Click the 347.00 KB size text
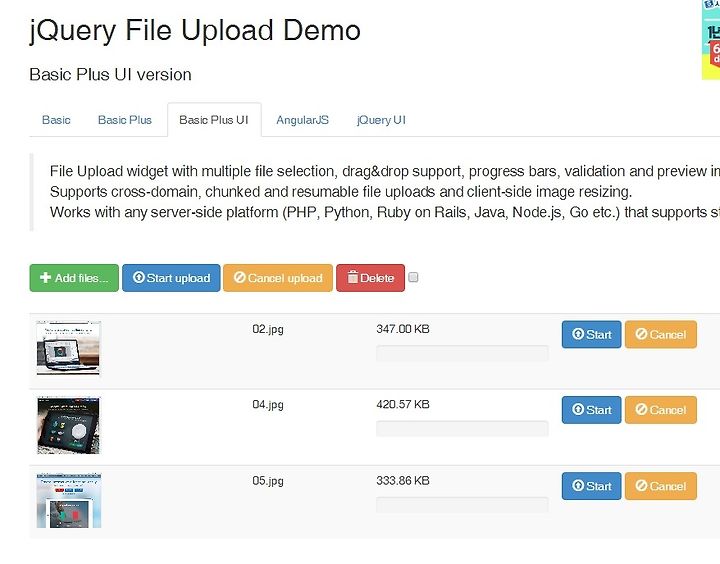Viewport: 720px width, 564px height. click(x=403, y=329)
